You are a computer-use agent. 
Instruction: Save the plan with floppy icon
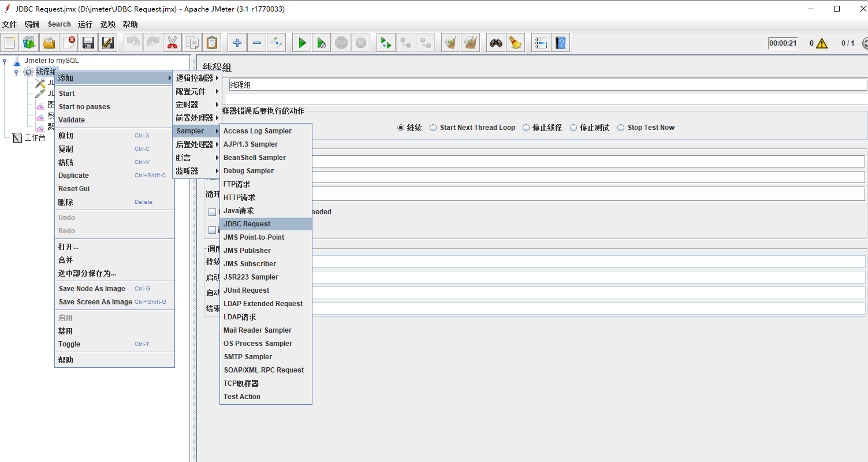[x=88, y=43]
